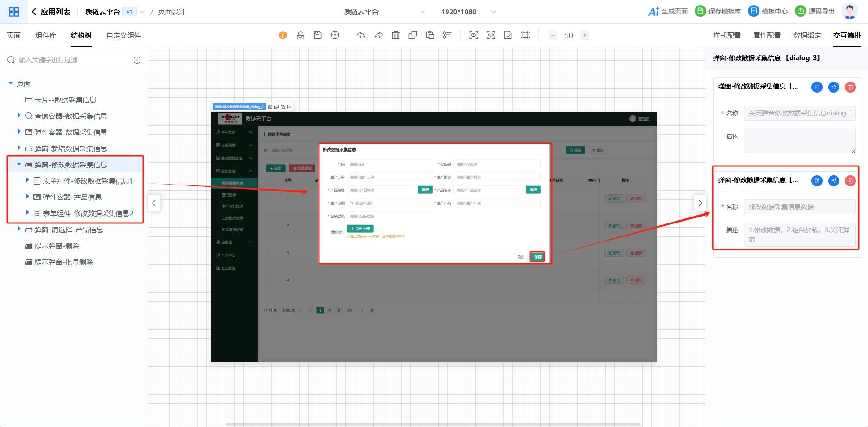This screenshot has width=868, height=427.
Task: Click the preview eye icon in the toolbar
Action: pyautogui.click(x=473, y=35)
